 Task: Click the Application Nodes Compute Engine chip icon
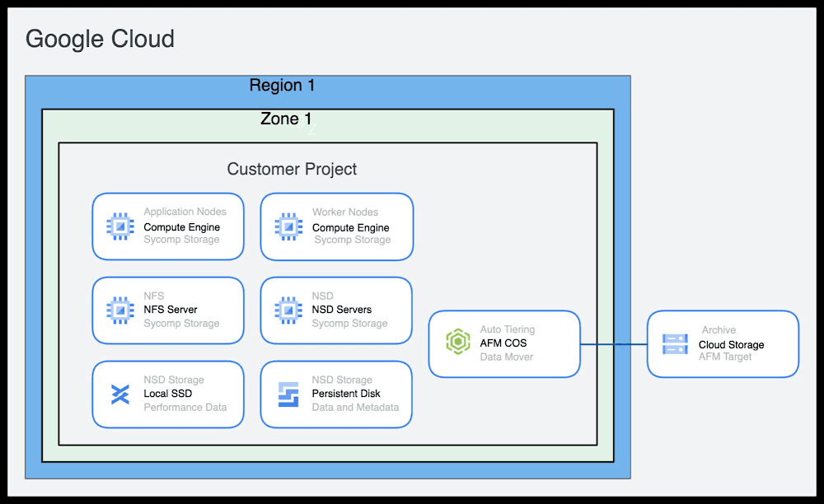pyautogui.click(x=120, y=226)
